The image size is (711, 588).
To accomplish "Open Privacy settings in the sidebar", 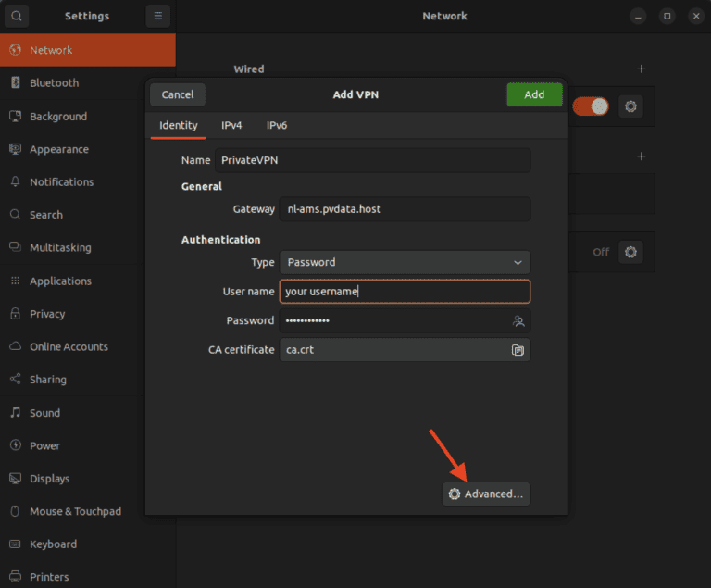I will pos(47,314).
